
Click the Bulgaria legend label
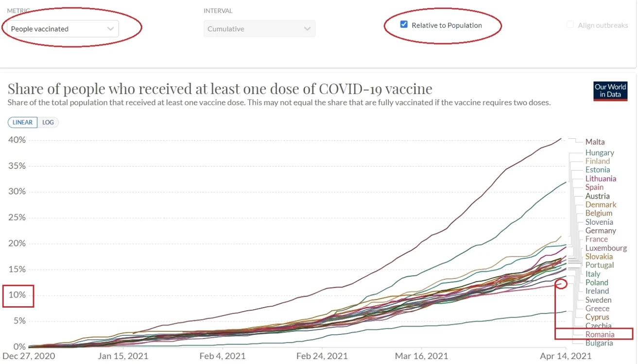pos(599,343)
